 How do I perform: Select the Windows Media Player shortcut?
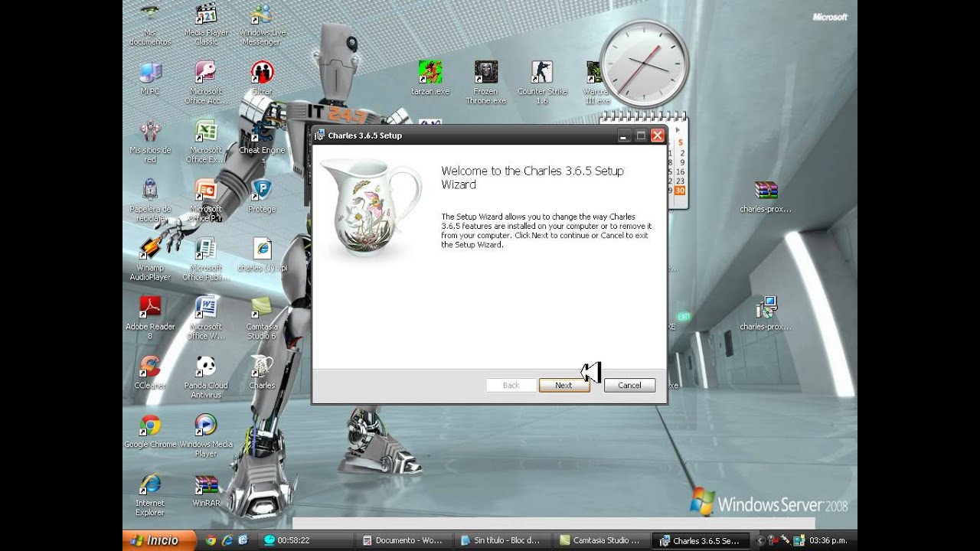point(206,436)
